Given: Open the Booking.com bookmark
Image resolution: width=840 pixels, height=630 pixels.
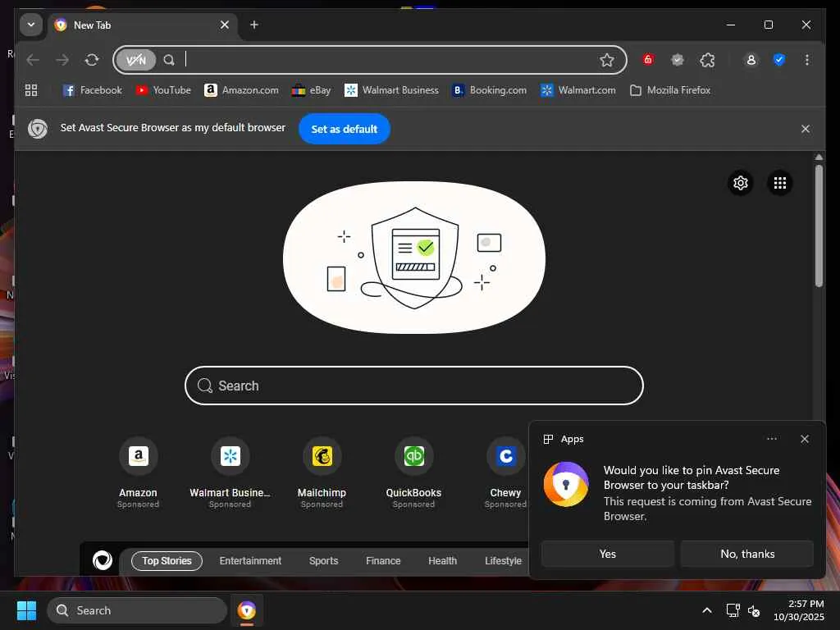Looking at the screenshot, I should pos(489,90).
